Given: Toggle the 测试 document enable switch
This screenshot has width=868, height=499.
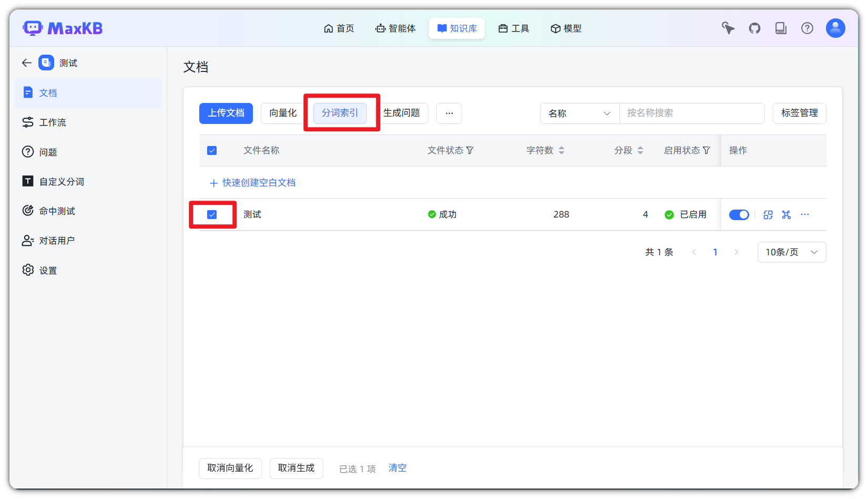Looking at the screenshot, I should point(739,214).
